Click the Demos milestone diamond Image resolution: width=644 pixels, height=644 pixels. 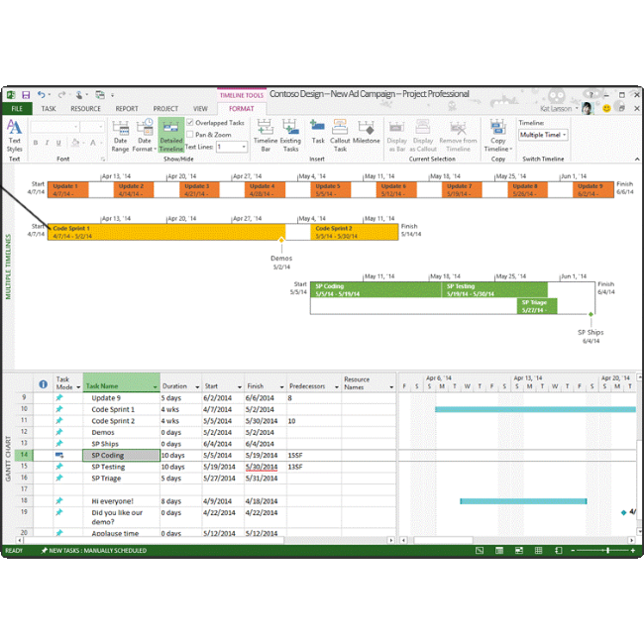coord(281,240)
